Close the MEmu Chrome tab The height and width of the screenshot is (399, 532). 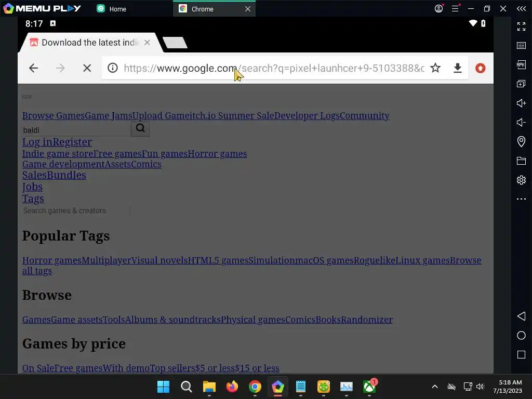point(248,9)
